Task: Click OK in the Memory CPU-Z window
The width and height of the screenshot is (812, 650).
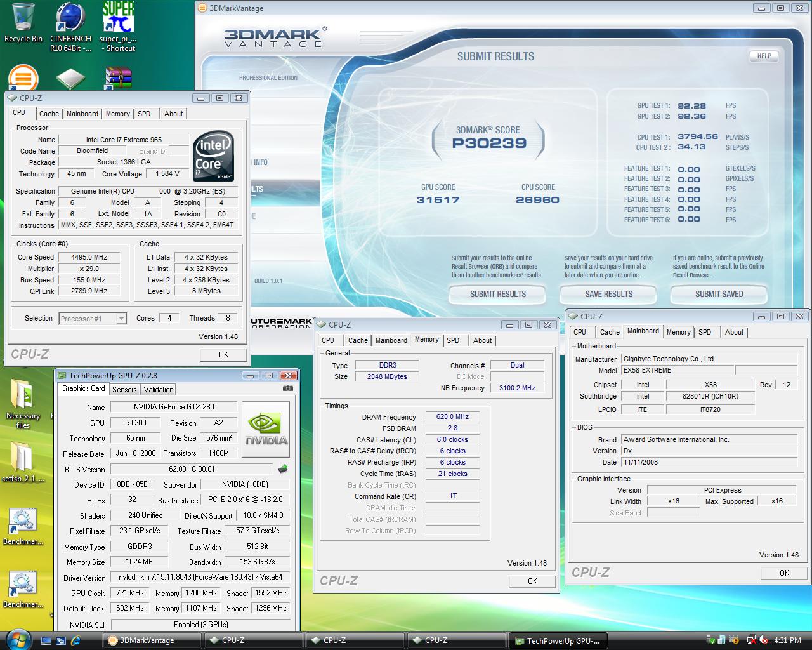Action: (x=532, y=581)
